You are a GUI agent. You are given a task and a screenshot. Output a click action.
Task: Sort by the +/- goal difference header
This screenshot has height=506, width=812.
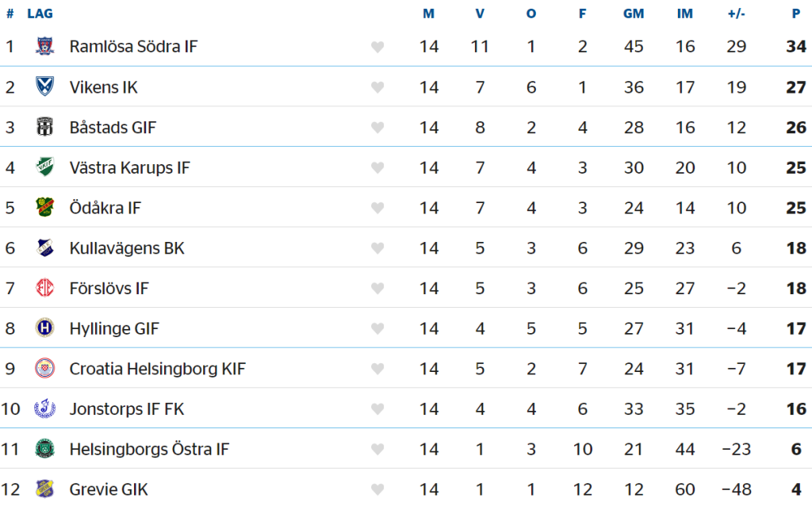pos(737,13)
